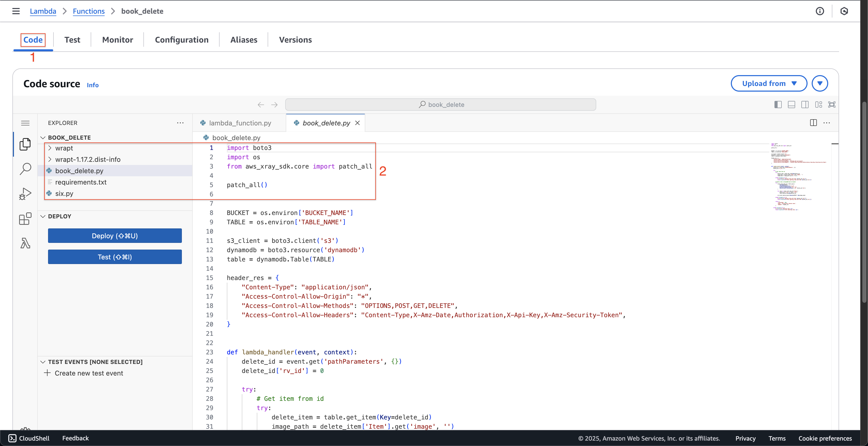The height and width of the screenshot is (446, 868).
Task: Open round dropdown next to Upload from
Action: pyautogui.click(x=820, y=83)
